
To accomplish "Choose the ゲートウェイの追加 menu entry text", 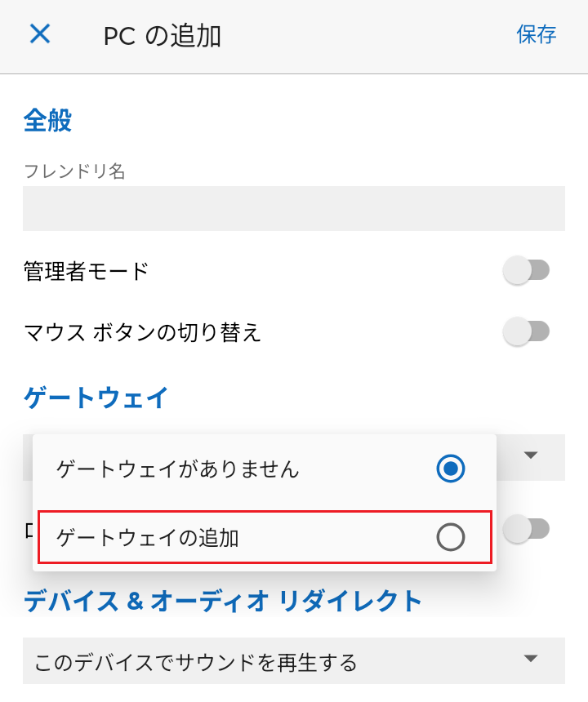I will 148,537.
